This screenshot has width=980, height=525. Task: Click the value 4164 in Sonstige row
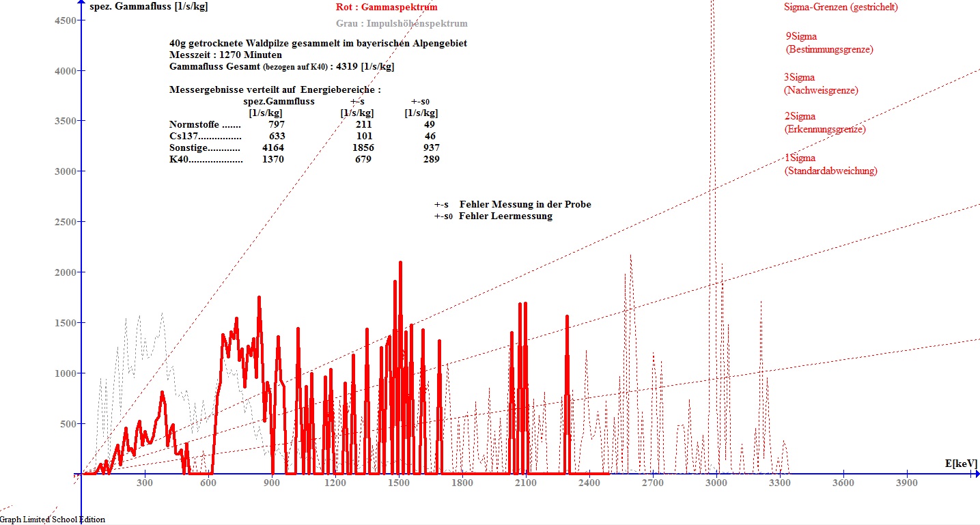[273, 148]
